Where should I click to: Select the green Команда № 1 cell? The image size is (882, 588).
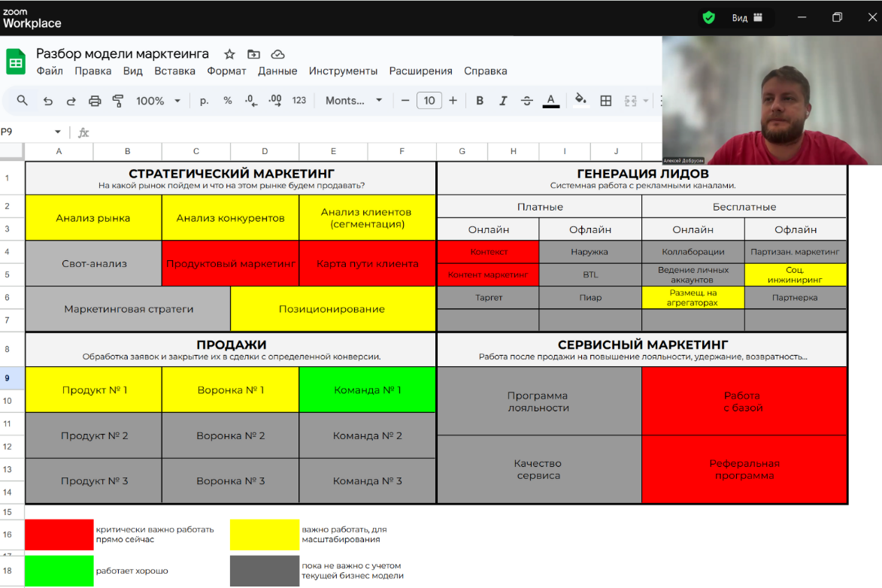pos(367,389)
